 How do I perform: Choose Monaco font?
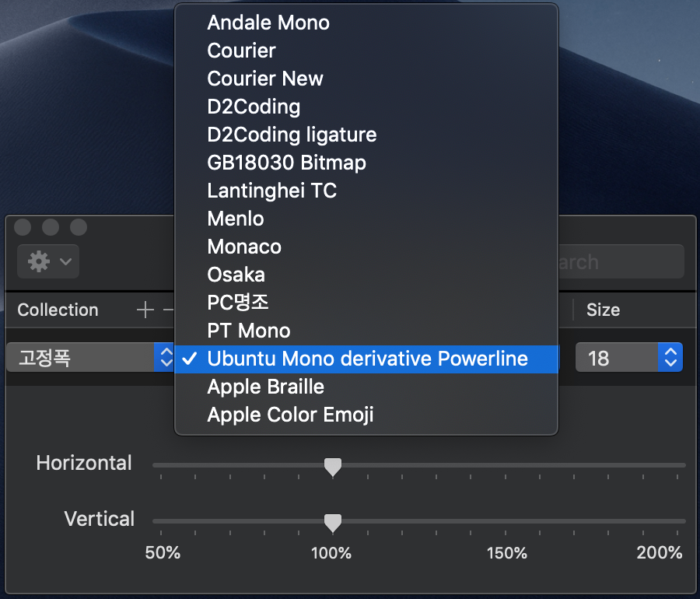coord(366,247)
